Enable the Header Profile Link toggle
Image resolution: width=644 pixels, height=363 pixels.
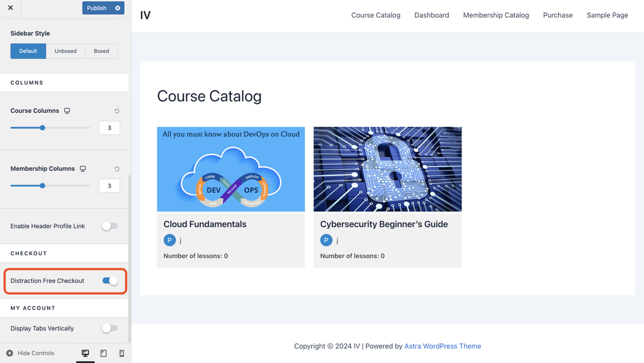pyautogui.click(x=109, y=226)
